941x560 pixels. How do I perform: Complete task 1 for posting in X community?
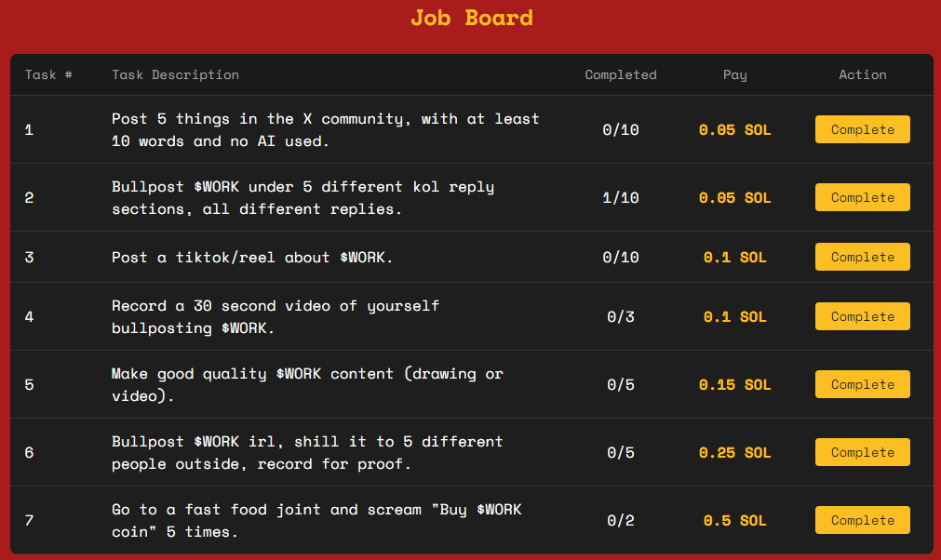tap(862, 129)
